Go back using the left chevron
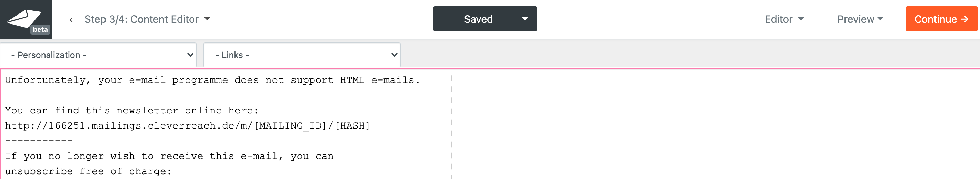Viewport: 980px width, 179px height. [71, 19]
